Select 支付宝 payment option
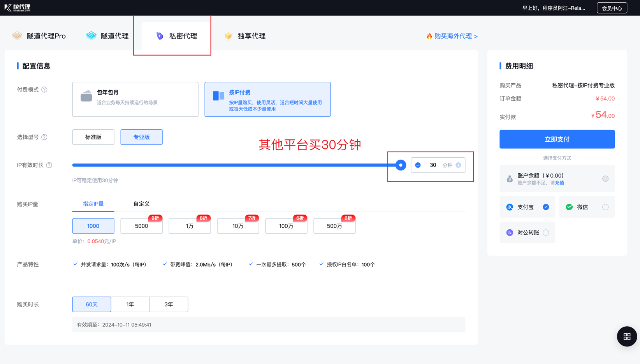640x364 pixels. [x=546, y=207]
